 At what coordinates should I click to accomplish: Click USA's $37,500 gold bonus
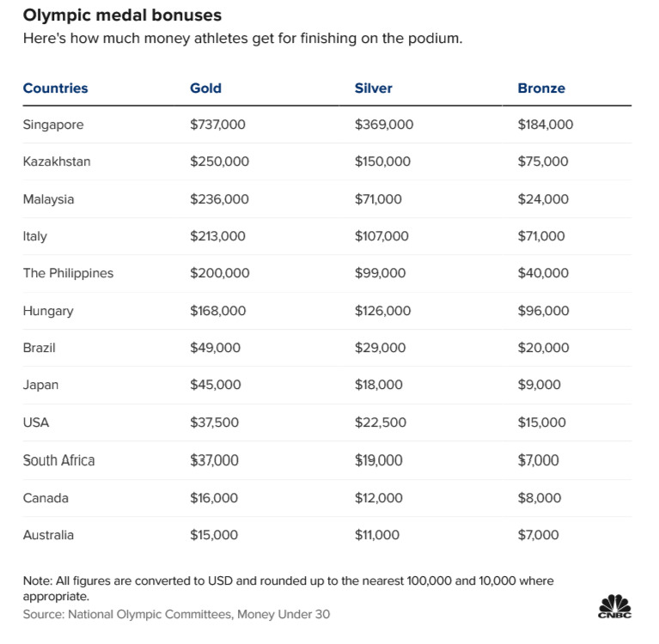(214, 422)
